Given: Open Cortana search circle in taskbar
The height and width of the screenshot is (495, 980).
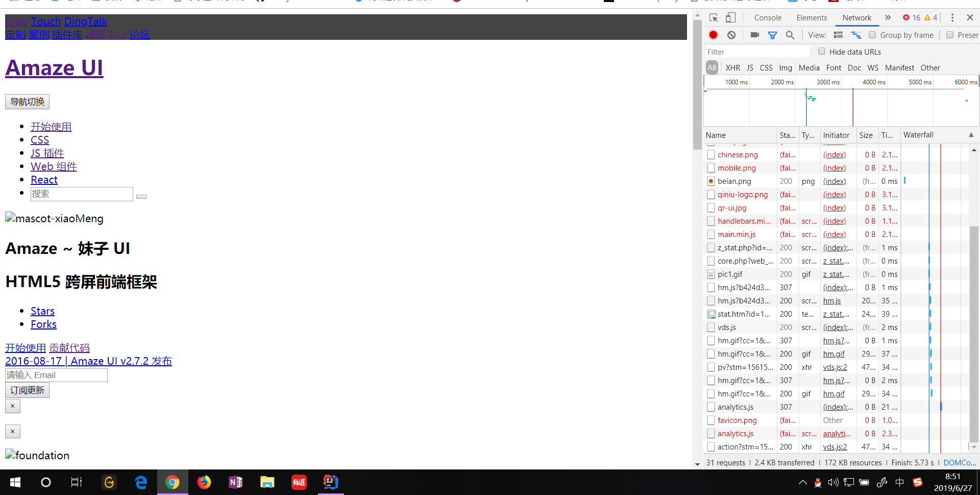Looking at the screenshot, I should (x=46, y=482).
